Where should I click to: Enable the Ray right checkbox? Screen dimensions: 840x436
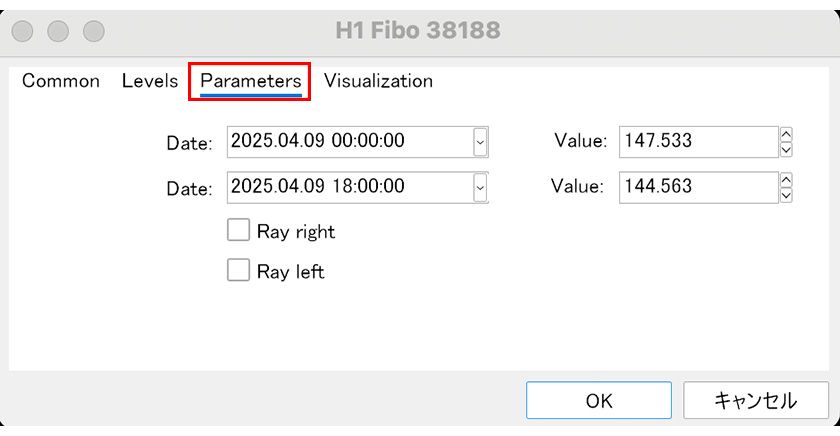click(238, 231)
